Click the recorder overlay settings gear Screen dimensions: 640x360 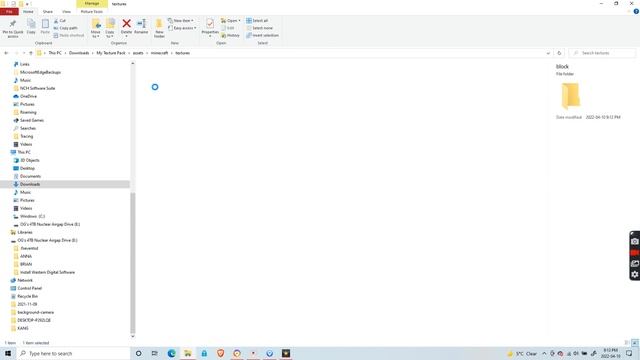point(635,274)
